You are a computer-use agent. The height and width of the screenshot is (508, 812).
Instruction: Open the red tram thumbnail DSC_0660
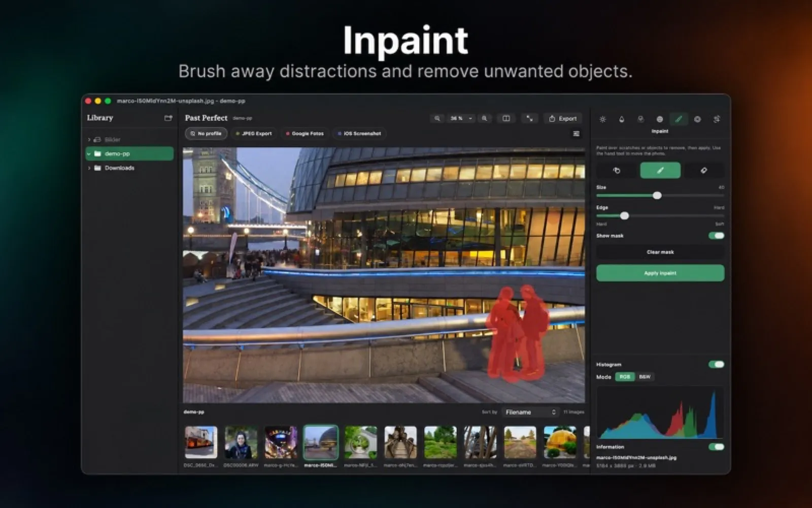tap(201, 442)
